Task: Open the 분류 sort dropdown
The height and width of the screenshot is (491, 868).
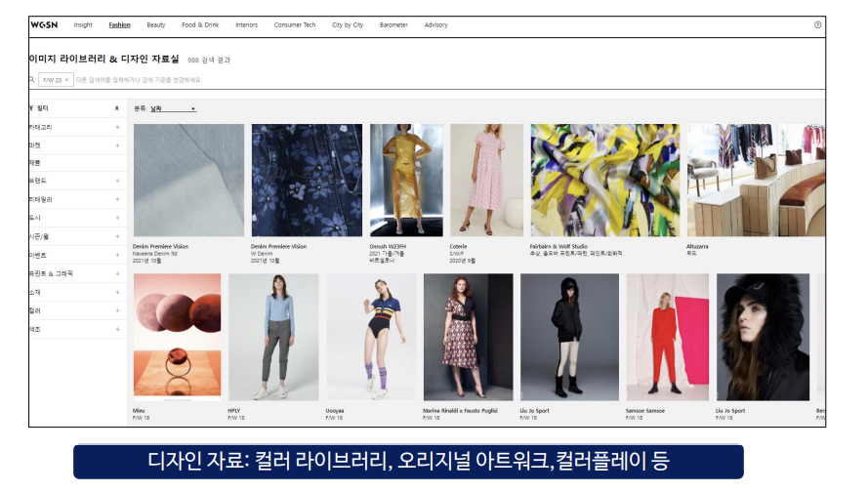Action: click(173, 109)
